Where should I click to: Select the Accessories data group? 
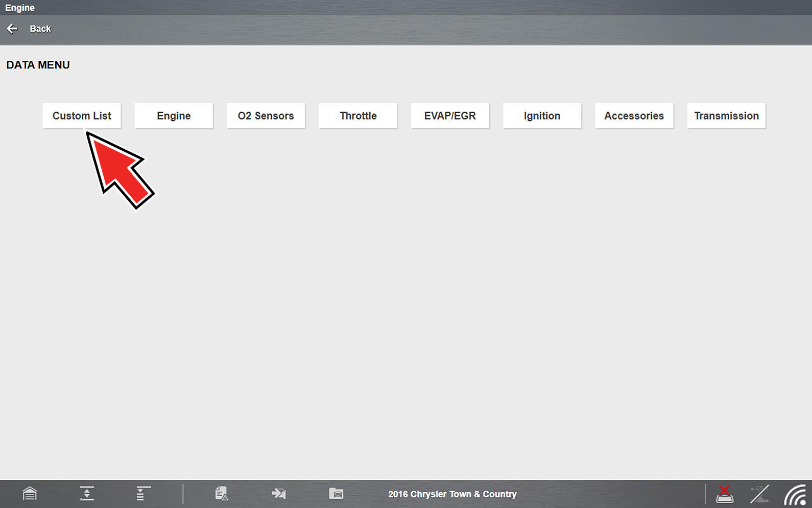pyautogui.click(x=634, y=116)
